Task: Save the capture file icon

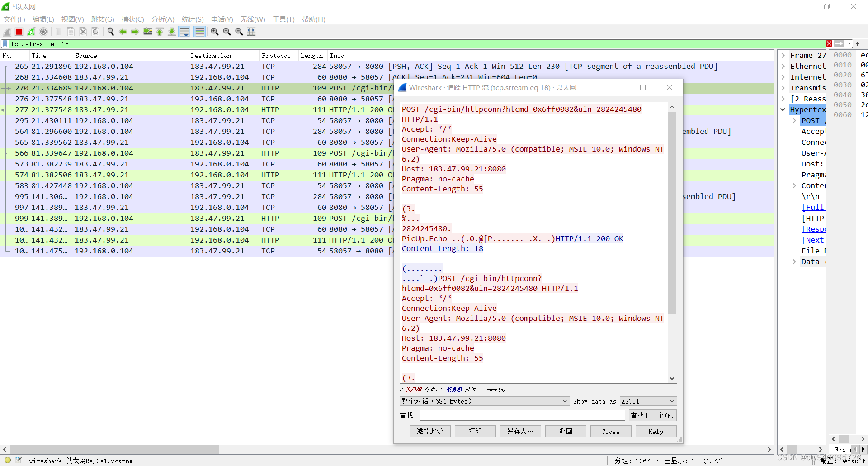Action: tap(71, 32)
